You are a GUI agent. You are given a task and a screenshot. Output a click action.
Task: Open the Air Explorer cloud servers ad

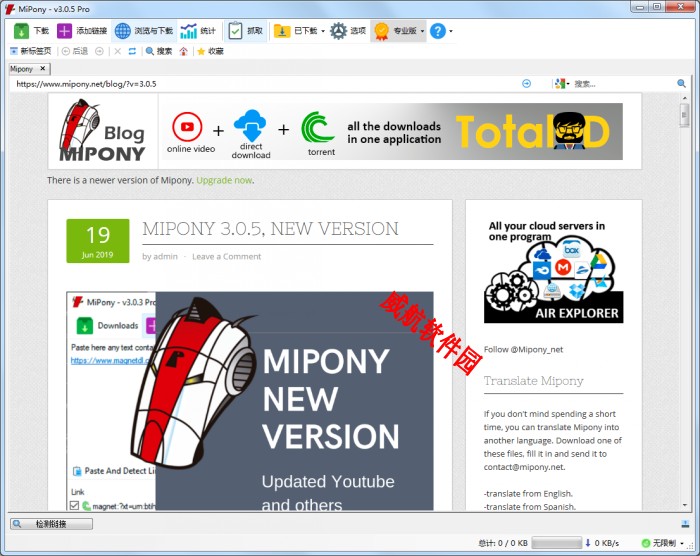click(554, 271)
